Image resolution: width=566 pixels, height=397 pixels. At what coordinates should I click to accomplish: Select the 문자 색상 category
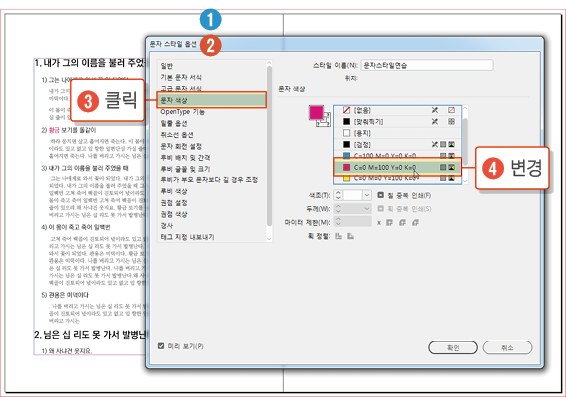(212, 100)
